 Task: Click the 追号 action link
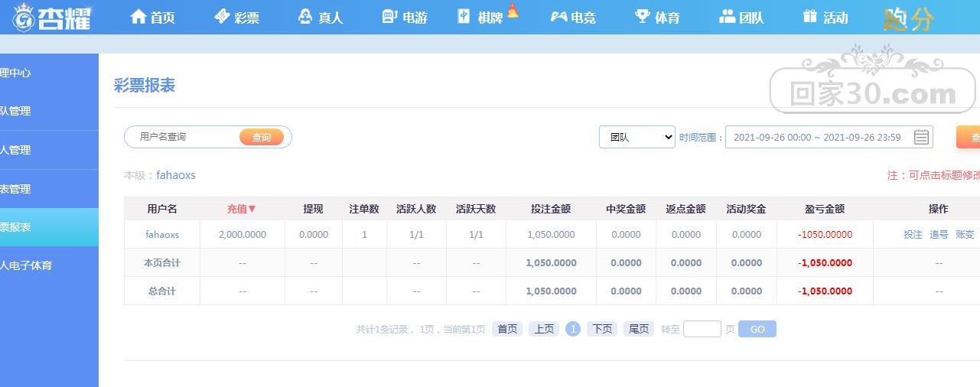939,235
